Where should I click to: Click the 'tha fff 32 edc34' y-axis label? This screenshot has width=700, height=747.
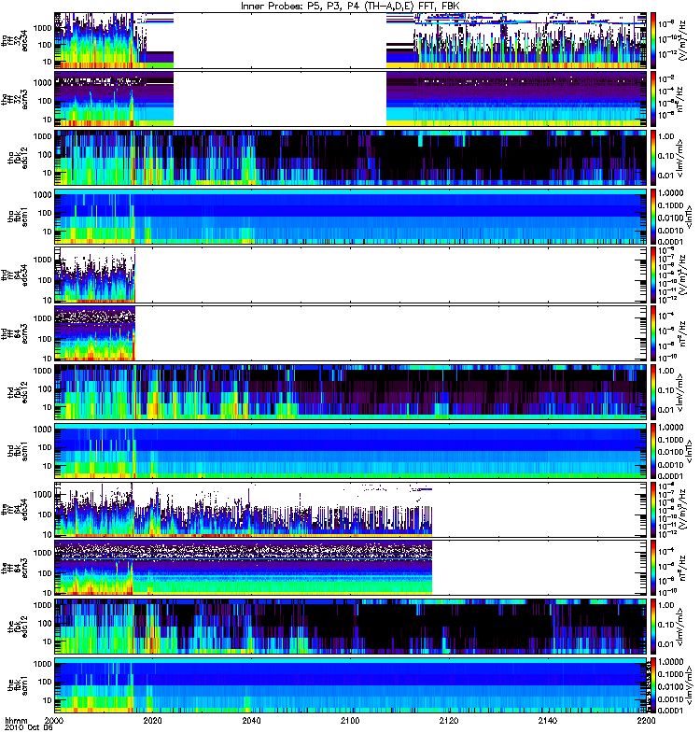click(14, 40)
